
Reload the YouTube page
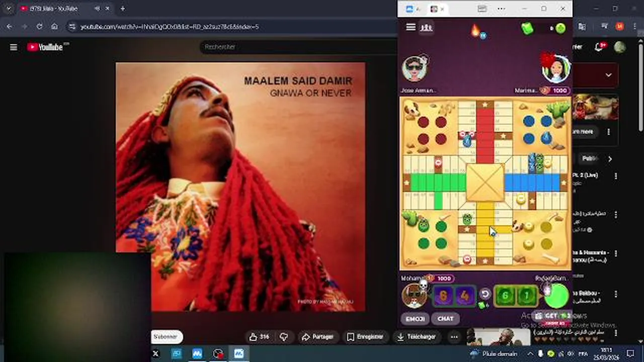point(39,27)
